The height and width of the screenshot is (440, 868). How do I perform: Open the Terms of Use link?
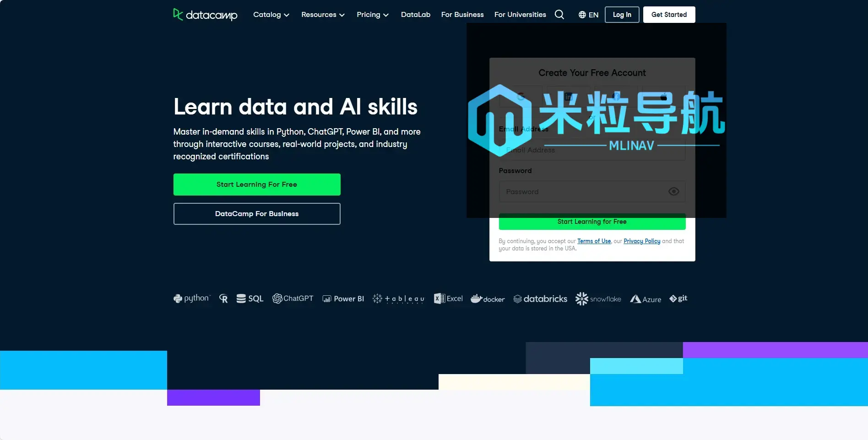coord(594,241)
